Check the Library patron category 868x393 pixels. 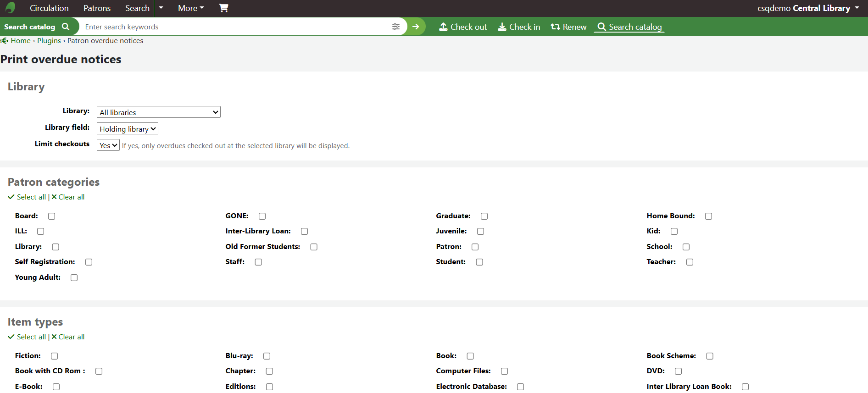(56, 247)
